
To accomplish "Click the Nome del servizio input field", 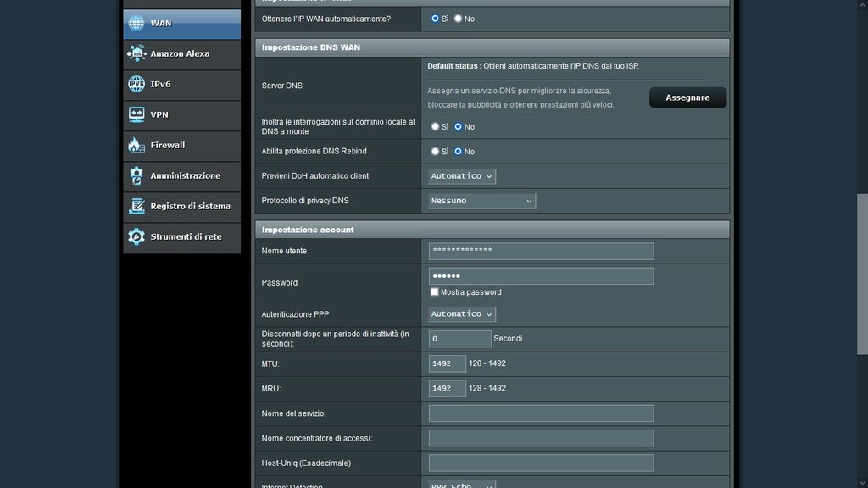I will pyautogui.click(x=541, y=413).
